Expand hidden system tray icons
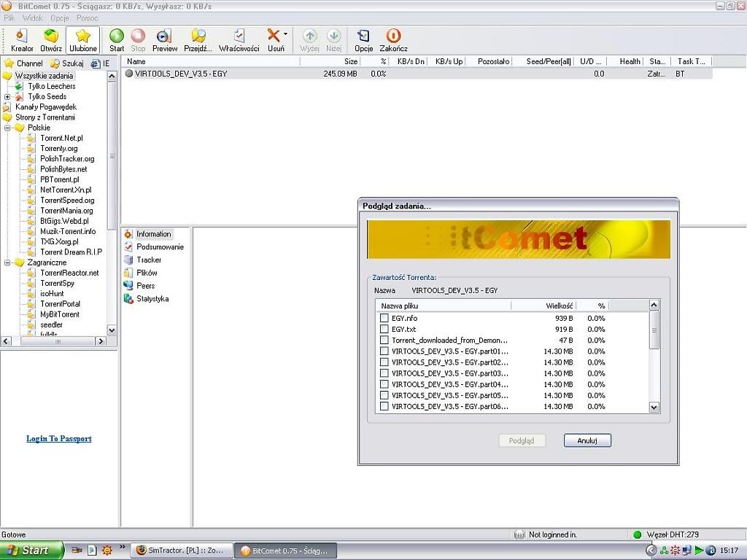The height and width of the screenshot is (560, 747). (651, 551)
